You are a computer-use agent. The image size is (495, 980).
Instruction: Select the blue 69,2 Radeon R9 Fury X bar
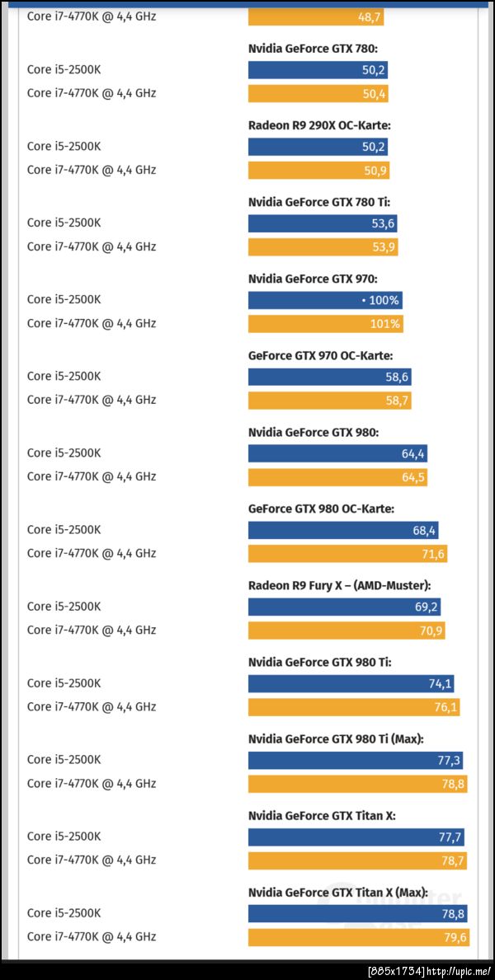[x=344, y=607]
